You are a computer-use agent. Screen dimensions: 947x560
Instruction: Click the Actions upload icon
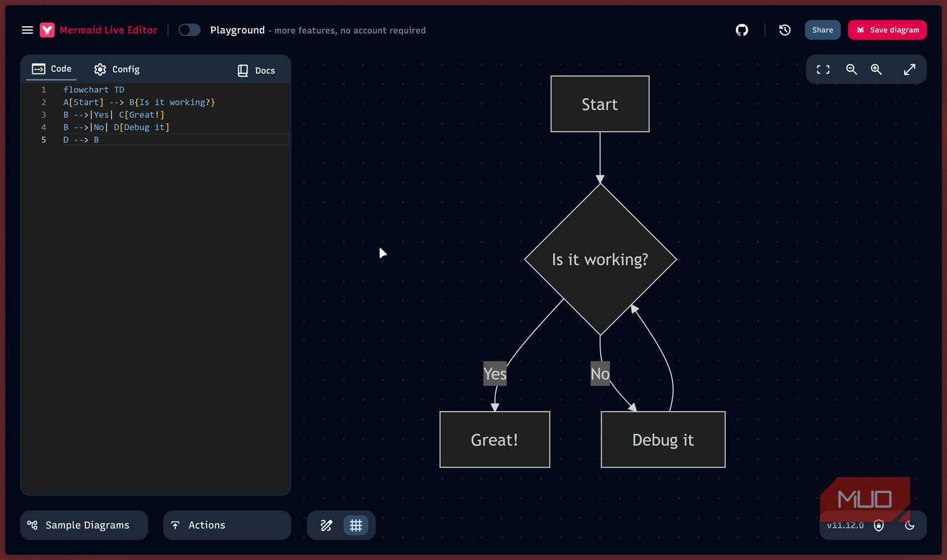(x=176, y=525)
